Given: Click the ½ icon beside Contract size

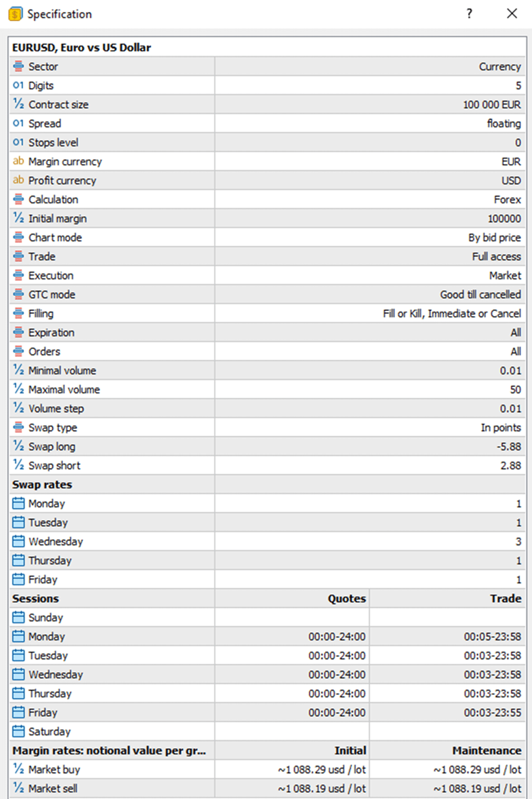Looking at the screenshot, I should pos(19,104).
